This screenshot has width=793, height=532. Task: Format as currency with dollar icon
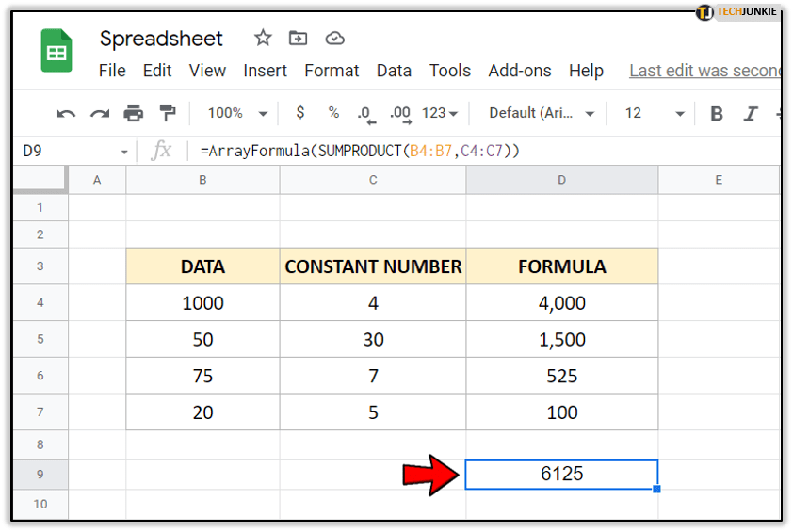pyautogui.click(x=300, y=113)
